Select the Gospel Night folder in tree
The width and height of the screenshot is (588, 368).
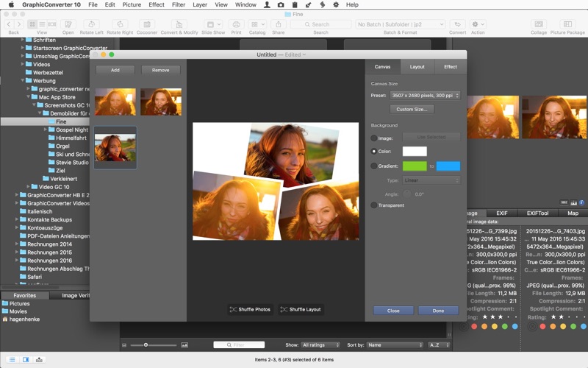[x=71, y=130]
